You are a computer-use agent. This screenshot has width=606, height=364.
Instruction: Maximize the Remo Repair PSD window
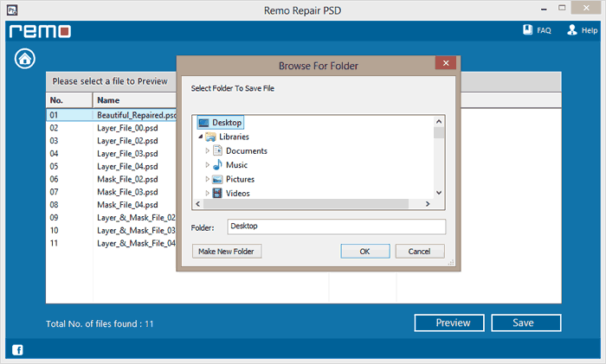pos(562,8)
